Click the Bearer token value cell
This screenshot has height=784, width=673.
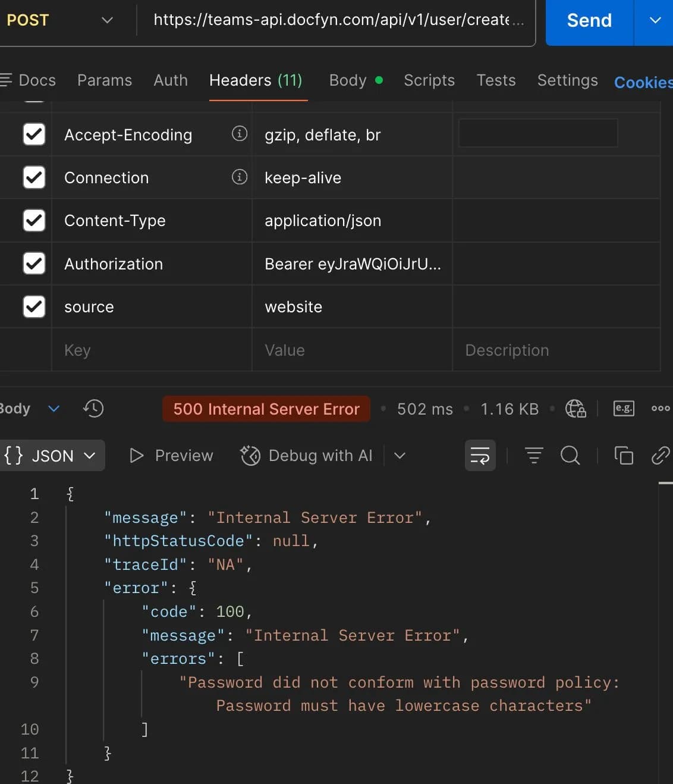tap(352, 264)
